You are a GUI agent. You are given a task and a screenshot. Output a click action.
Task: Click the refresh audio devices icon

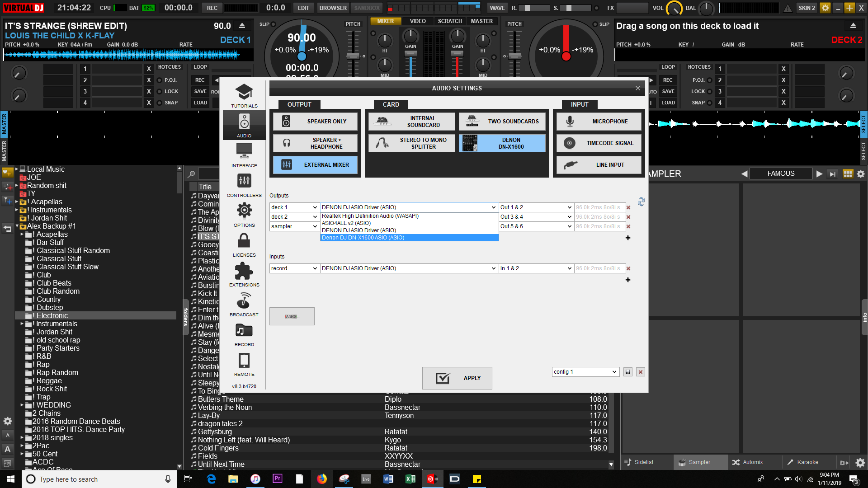coord(641,202)
